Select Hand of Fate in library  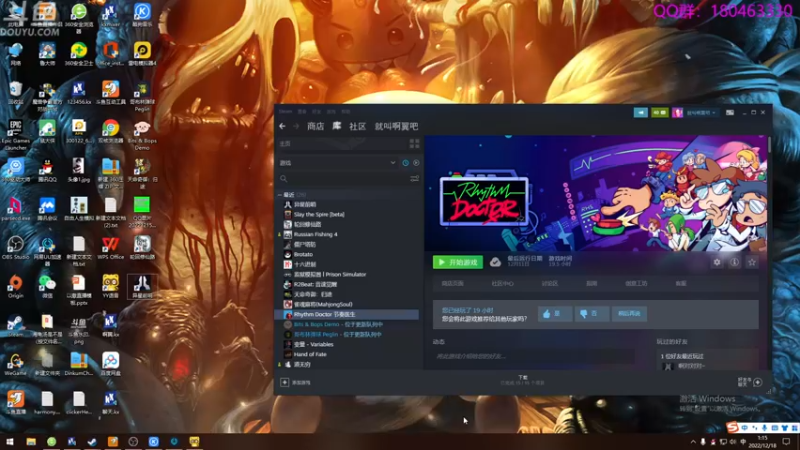coord(310,354)
